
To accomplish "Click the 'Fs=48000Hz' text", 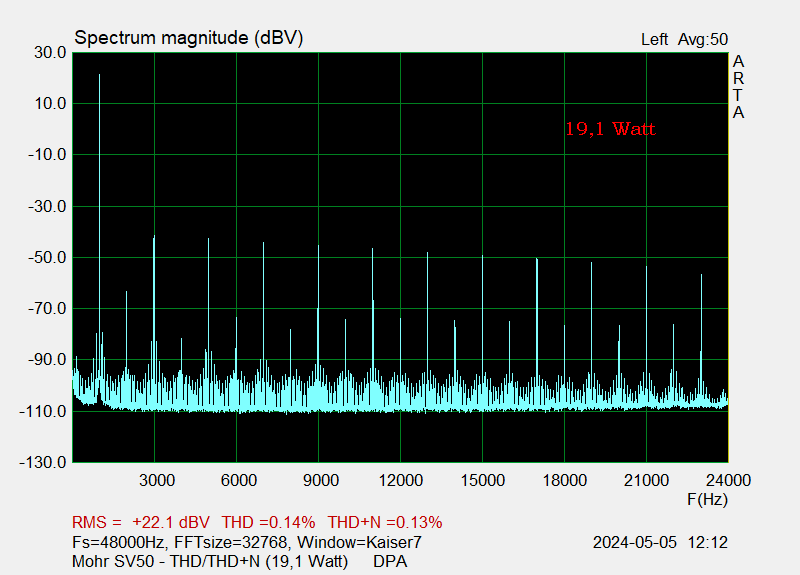I will (118, 542).
